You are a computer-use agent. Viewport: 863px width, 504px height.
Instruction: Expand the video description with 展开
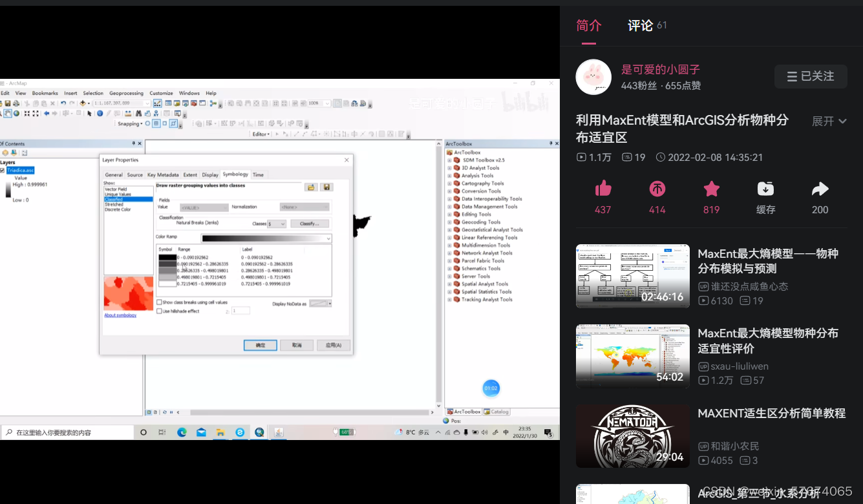point(829,121)
